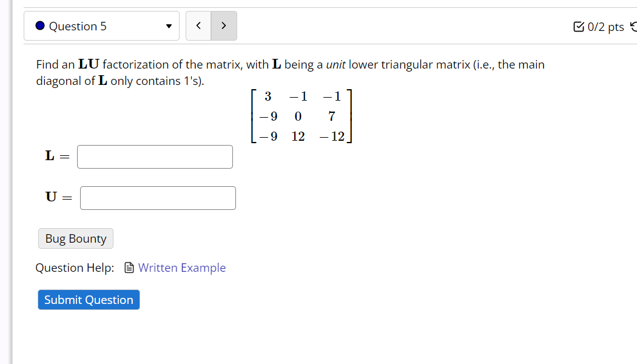Click the Bug Bounty button

click(75, 238)
